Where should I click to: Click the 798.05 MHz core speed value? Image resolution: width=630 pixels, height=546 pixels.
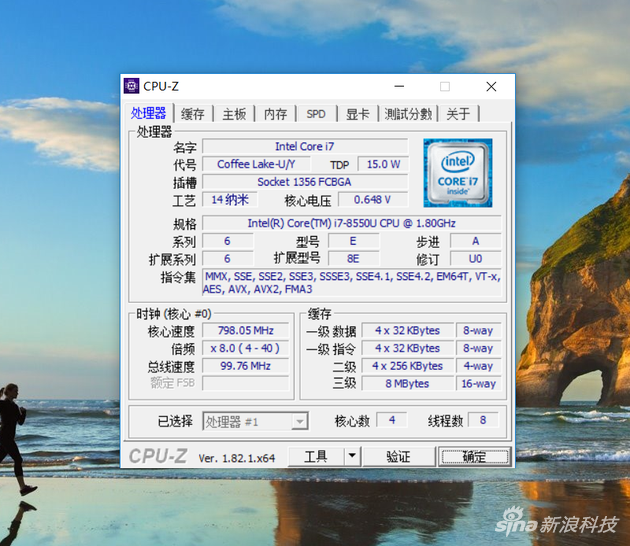(245, 331)
